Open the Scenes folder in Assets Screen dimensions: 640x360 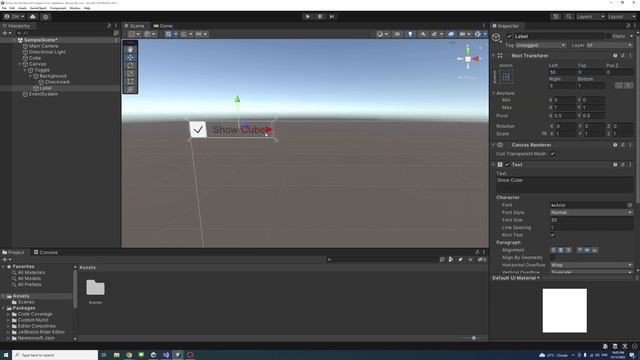pos(96,291)
